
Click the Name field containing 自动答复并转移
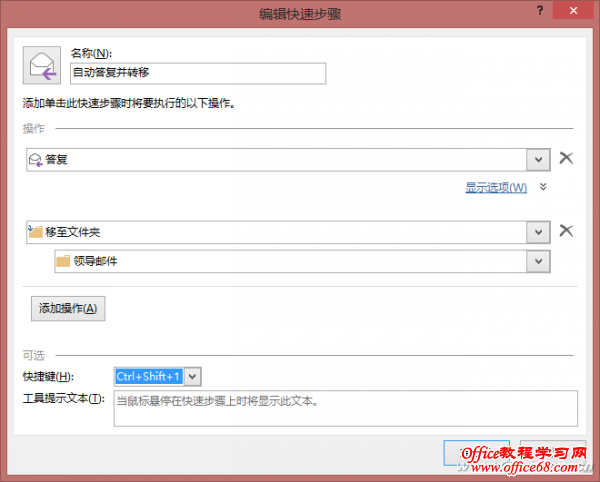[198, 73]
